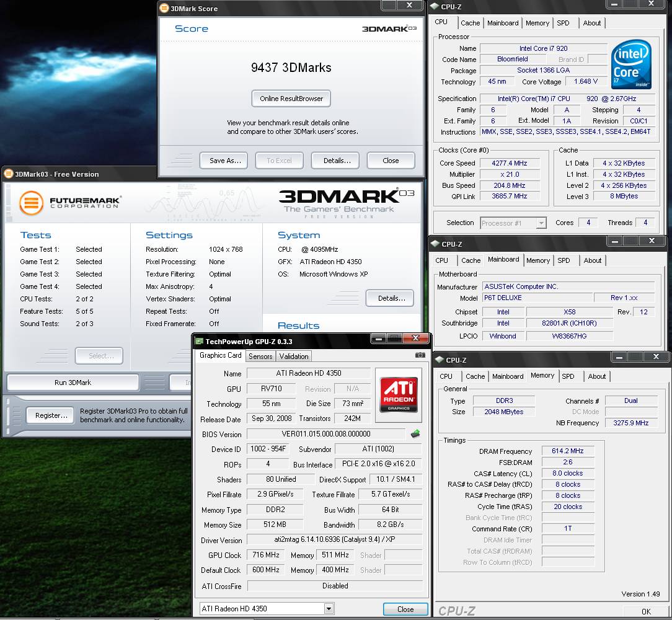Open CPU tab in Memory CPU-Z window
Image resolution: width=672 pixels, height=620 pixels.
(446, 376)
